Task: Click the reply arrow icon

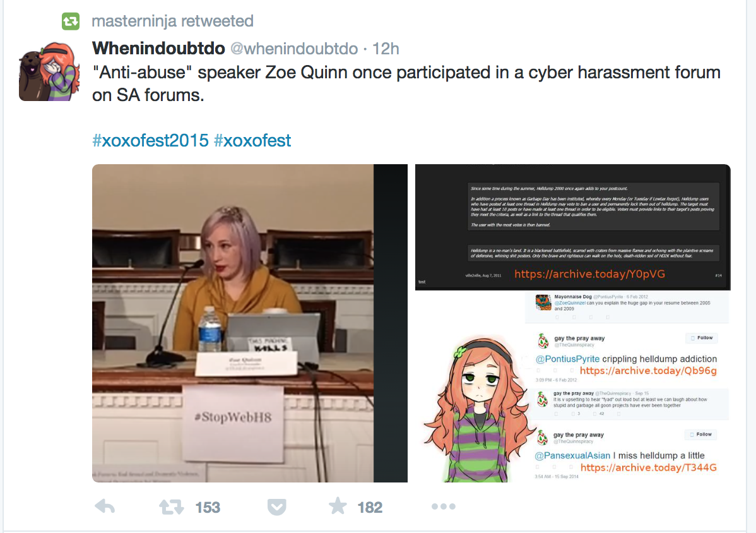Action: (x=105, y=506)
